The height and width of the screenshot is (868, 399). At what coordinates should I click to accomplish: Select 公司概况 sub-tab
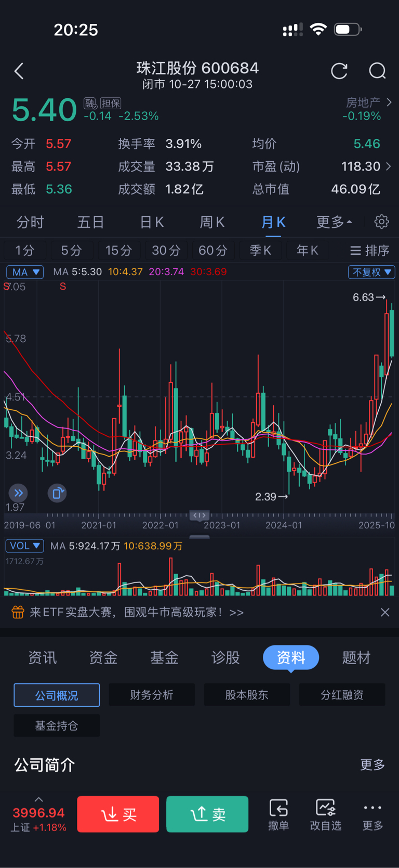[57, 695]
